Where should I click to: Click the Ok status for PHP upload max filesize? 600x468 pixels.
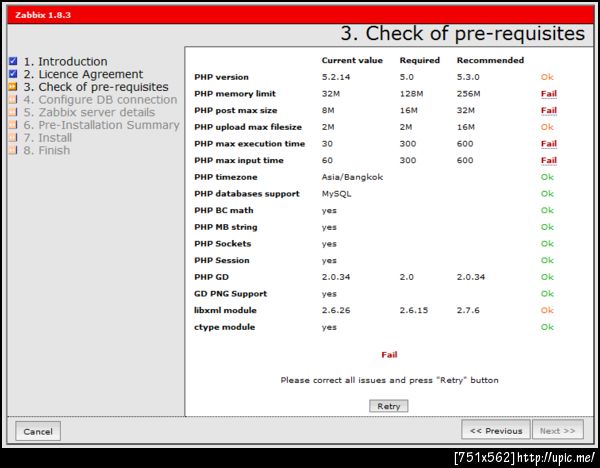coord(547,127)
